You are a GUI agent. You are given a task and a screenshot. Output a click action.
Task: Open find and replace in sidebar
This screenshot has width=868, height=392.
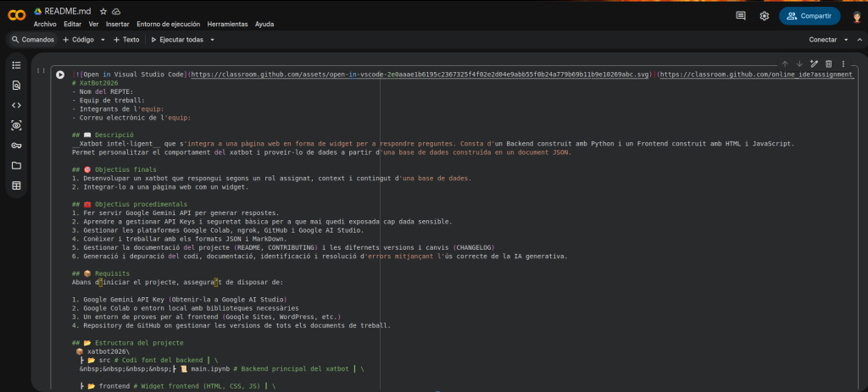[x=16, y=86]
